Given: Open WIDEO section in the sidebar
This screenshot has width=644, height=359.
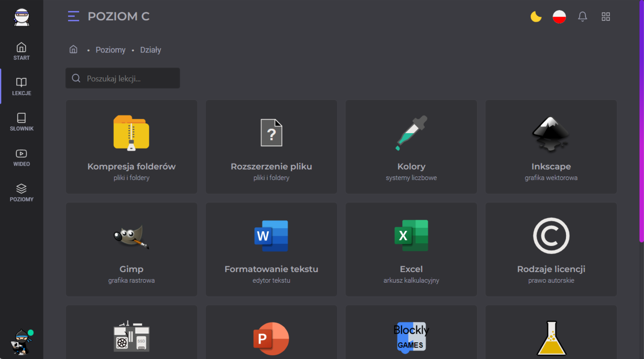Looking at the screenshot, I should point(21,157).
